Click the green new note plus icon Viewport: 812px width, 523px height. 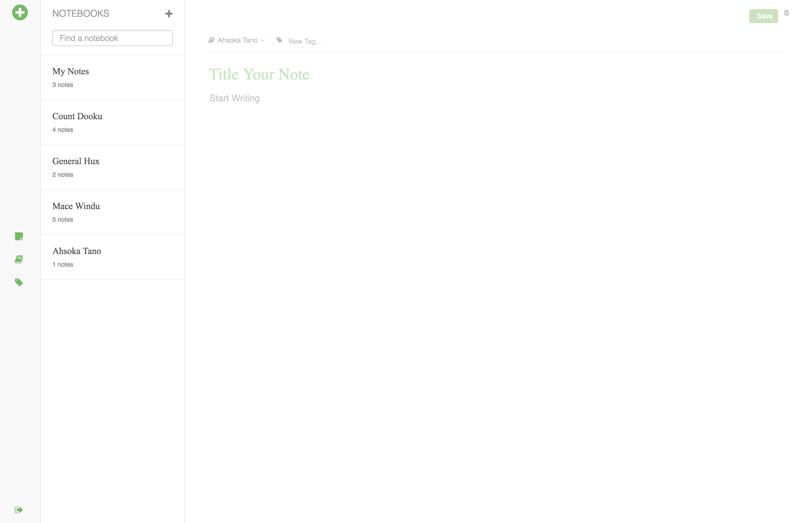coord(20,13)
